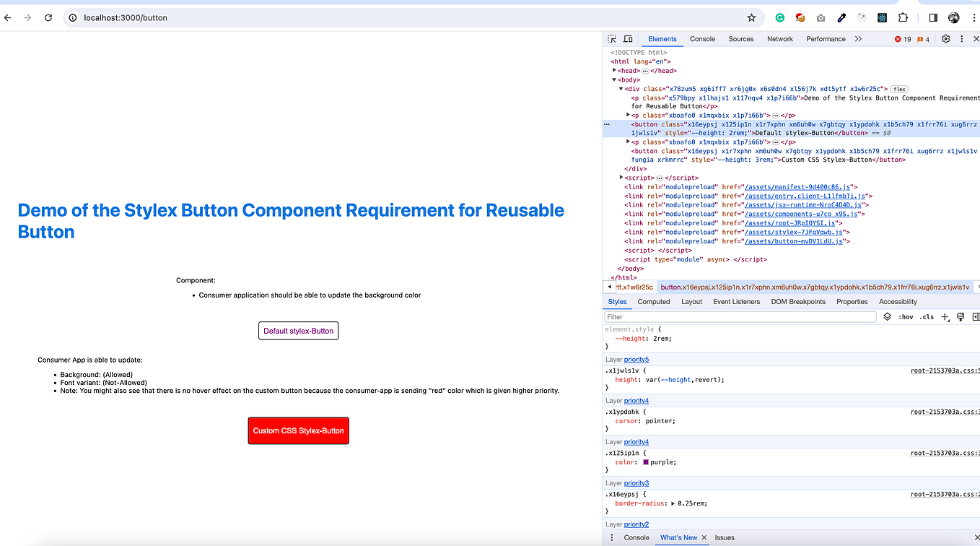980x546 pixels.
Task: Open the Grammarly extension icon
Action: tap(779, 17)
